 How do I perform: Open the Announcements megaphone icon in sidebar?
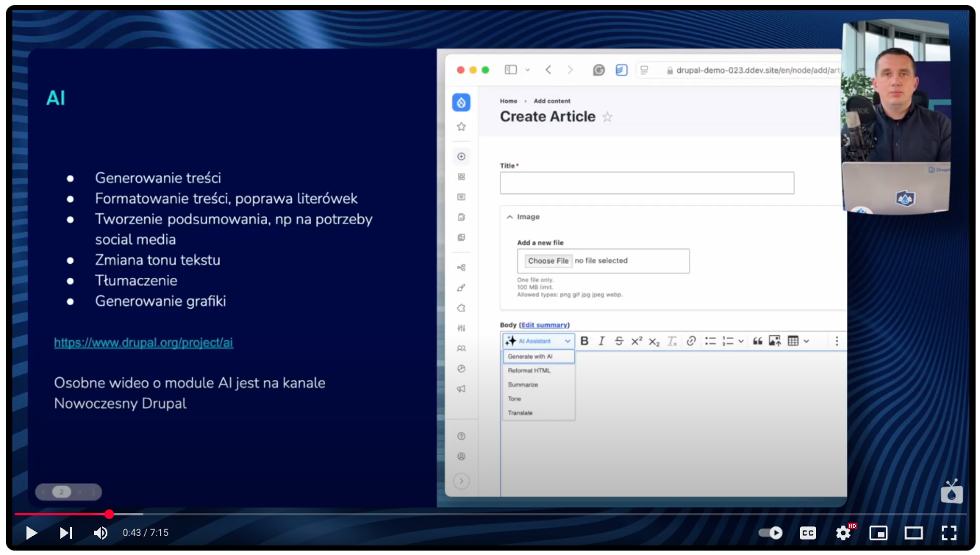(461, 389)
